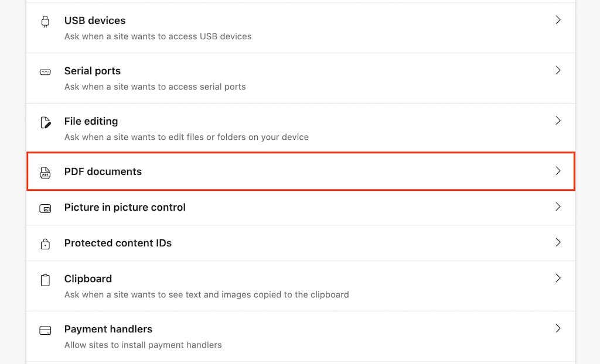Click the Payment handlers chevron arrow
The height and width of the screenshot is (364, 600).
(558, 328)
